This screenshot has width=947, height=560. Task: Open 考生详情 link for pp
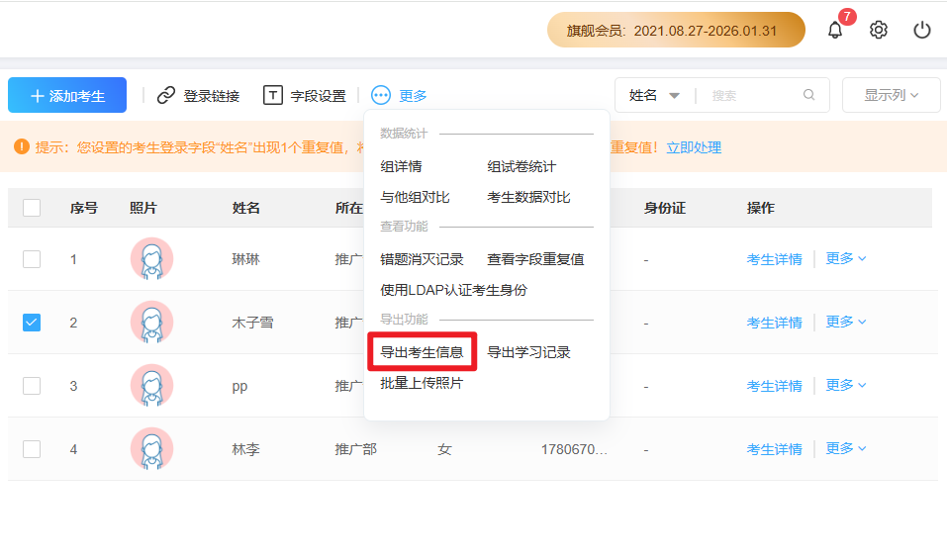click(774, 386)
